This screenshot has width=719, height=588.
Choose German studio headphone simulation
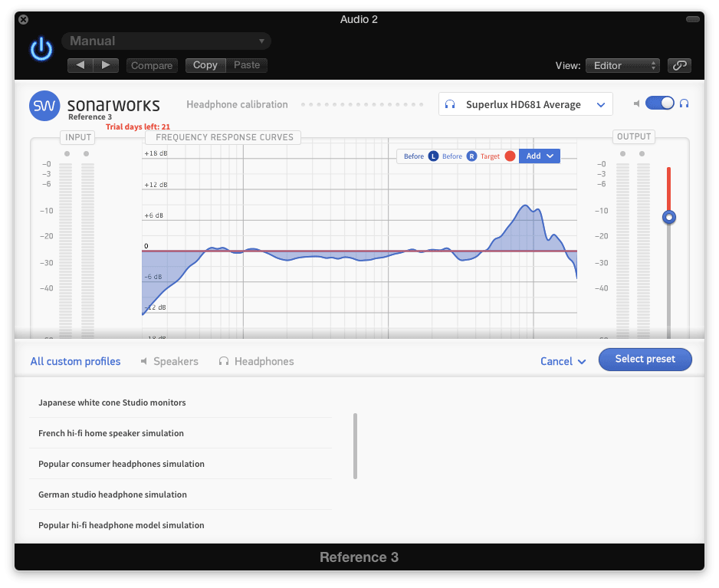181,494
